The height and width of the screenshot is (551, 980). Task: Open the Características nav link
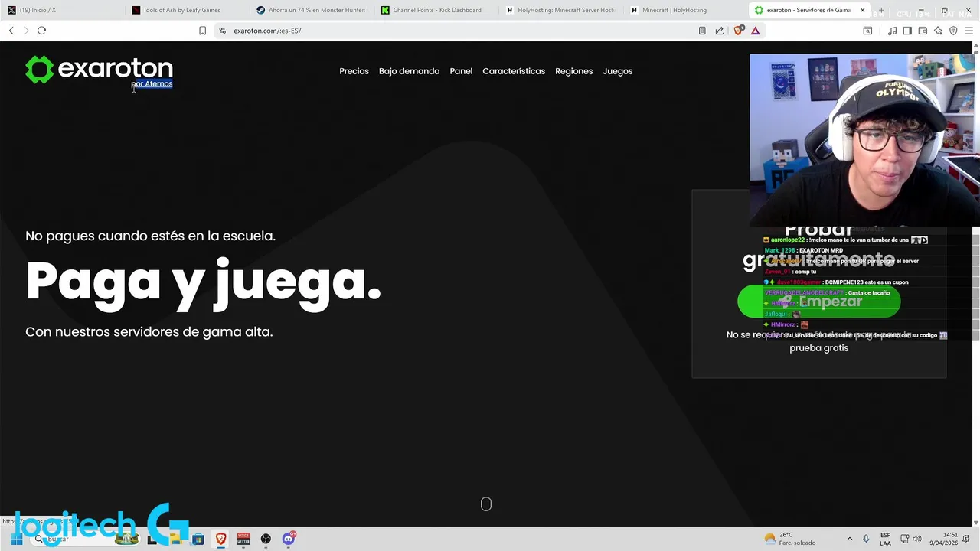pos(514,71)
